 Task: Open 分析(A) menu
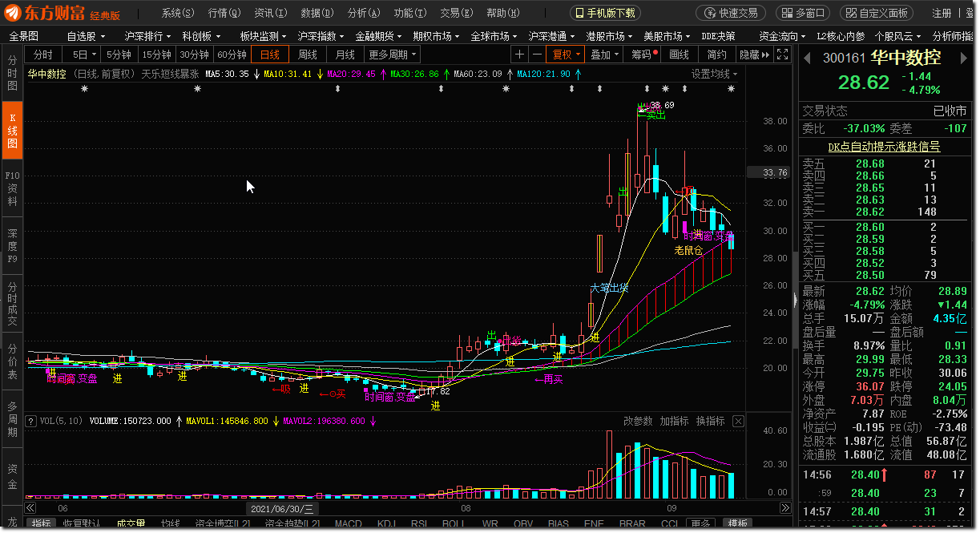(364, 13)
